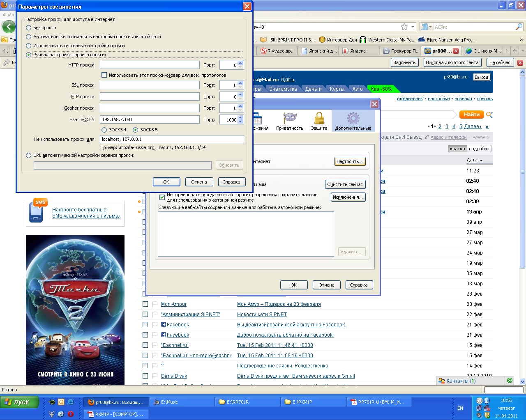Open the Знакомства tab on Mail.ru
The height and width of the screenshot is (420, 526).
click(283, 89)
